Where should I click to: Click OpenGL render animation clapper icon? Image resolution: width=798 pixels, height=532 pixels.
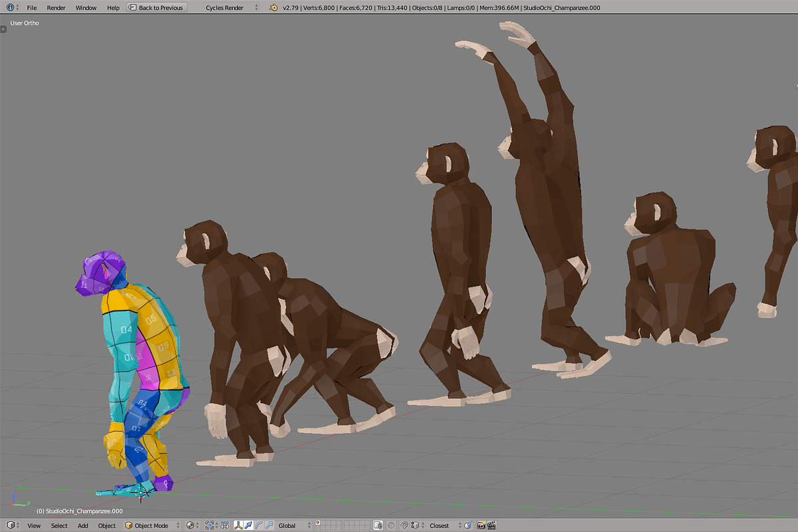(x=491, y=525)
